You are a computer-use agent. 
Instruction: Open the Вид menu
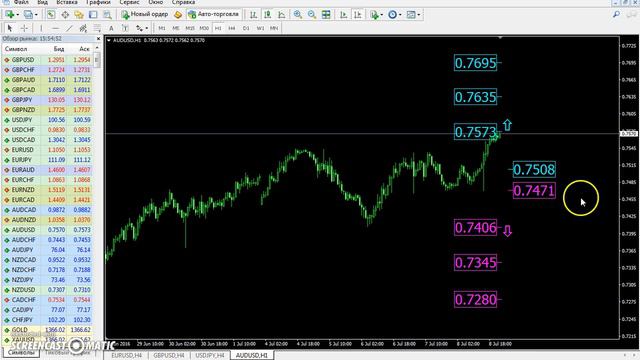(42, 2)
